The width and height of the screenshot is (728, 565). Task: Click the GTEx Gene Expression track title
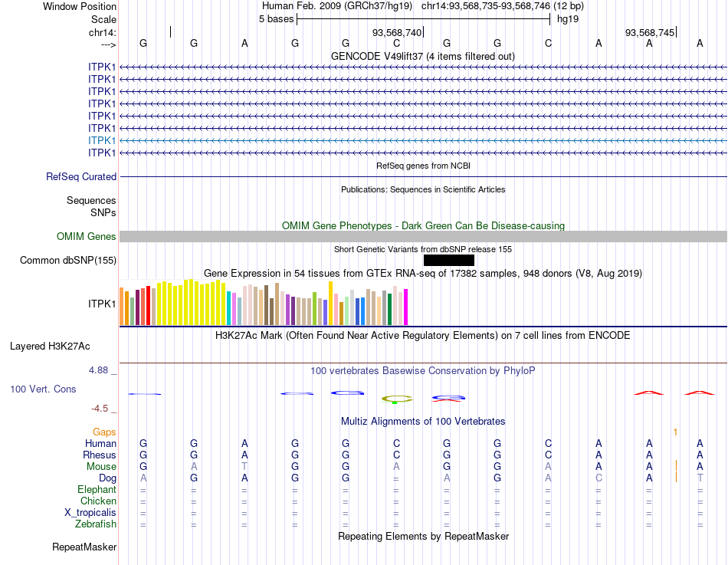pyautogui.click(x=423, y=273)
